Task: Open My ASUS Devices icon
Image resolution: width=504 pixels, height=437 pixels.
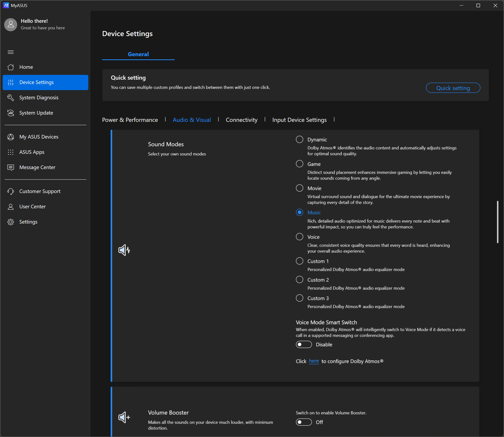Action: pos(10,137)
